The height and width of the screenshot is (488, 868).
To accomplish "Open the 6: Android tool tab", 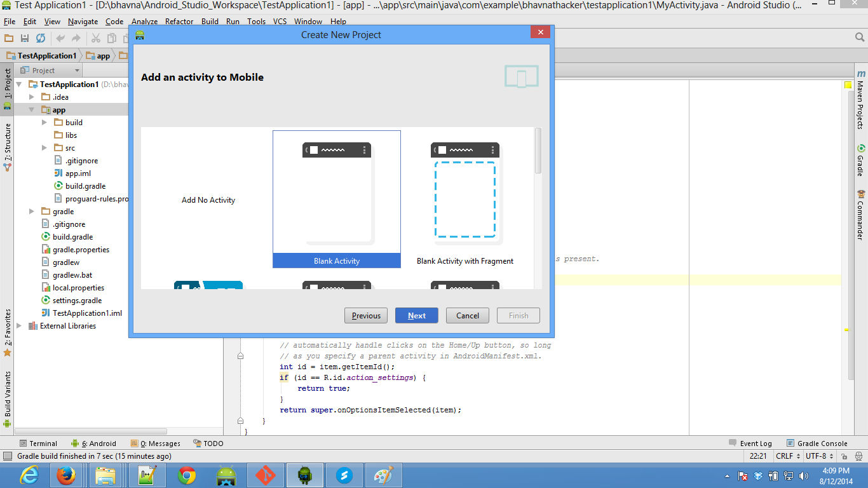I will (x=94, y=444).
